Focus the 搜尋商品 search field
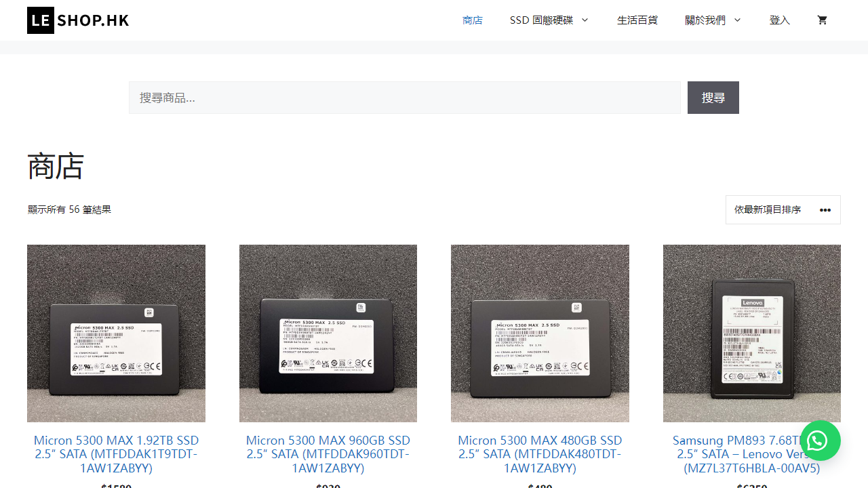Image resolution: width=868 pixels, height=488 pixels. [x=405, y=98]
